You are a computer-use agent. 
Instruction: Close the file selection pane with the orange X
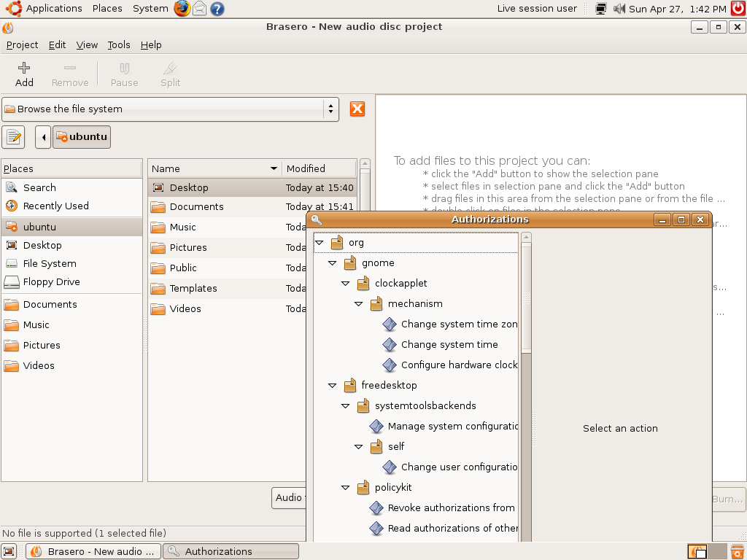(357, 109)
